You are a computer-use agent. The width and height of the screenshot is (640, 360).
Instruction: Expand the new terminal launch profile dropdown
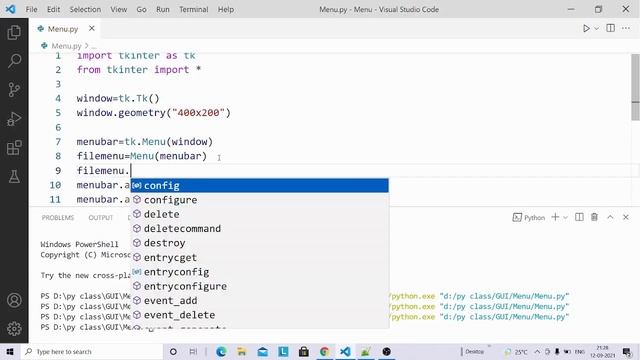tap(565, 218)
